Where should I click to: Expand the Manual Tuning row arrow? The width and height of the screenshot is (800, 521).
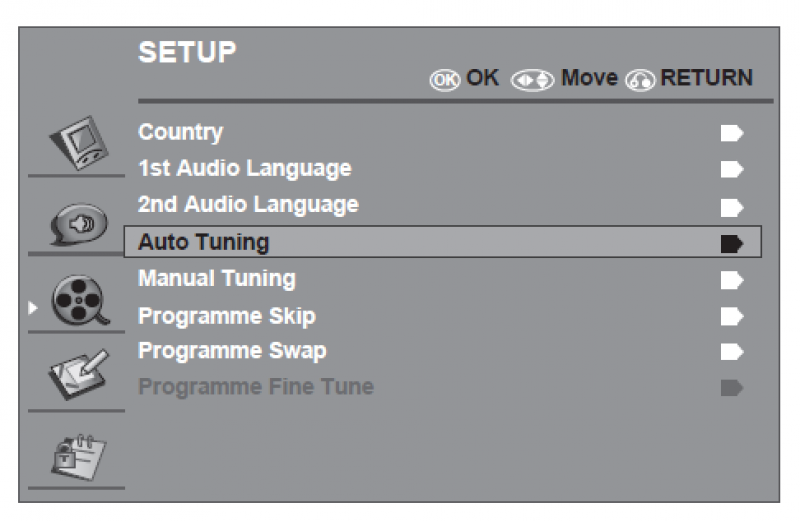[x=734, y=279]
